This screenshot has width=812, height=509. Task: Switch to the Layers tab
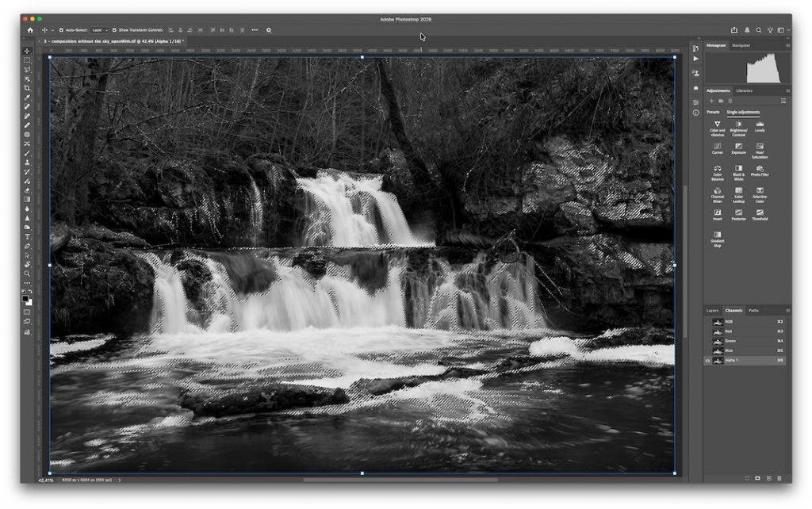coord(713,311)
